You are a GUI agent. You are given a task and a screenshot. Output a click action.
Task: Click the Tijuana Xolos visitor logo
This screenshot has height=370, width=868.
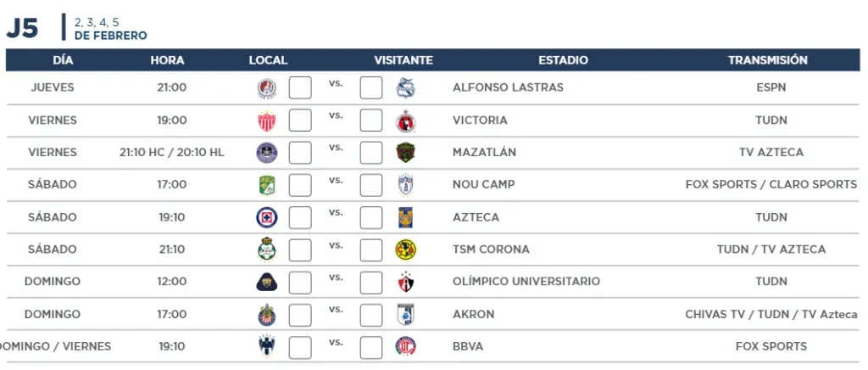(406, 121)
